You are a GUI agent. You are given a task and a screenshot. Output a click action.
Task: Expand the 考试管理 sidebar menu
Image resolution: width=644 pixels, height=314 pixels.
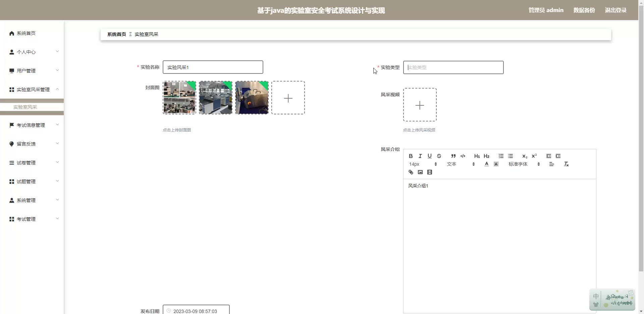[x=32, y=219]
